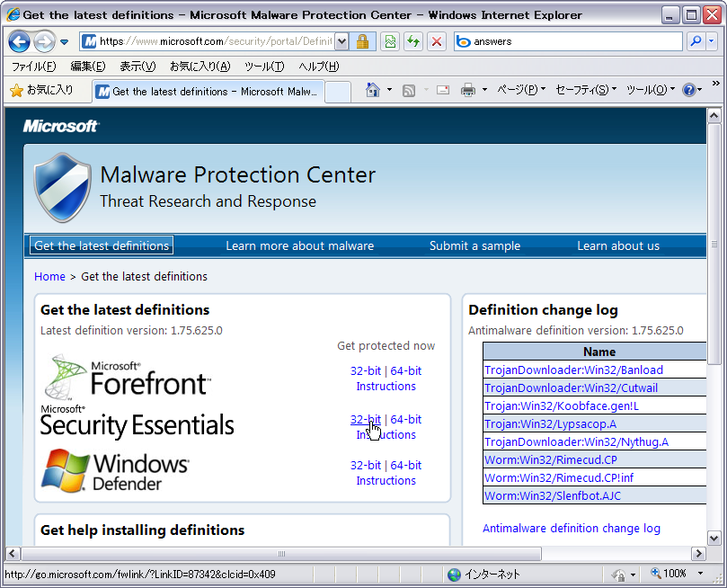Click the Compatibility View broken-page icon

pyautogui.click(x=390, y=41)
